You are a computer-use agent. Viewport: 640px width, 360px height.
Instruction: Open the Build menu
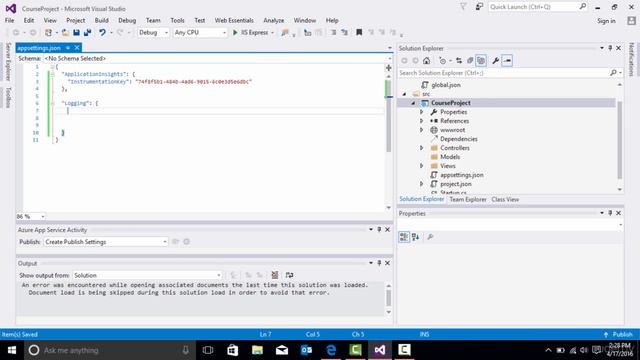pos(101,20)
